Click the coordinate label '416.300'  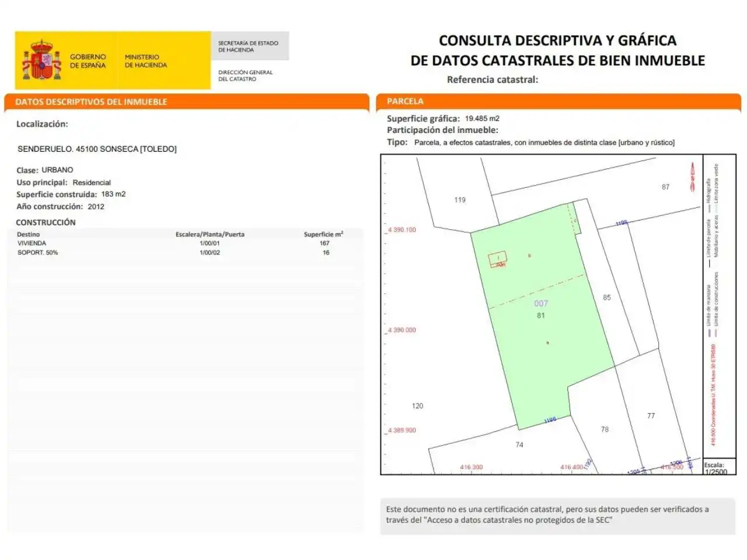472,467
